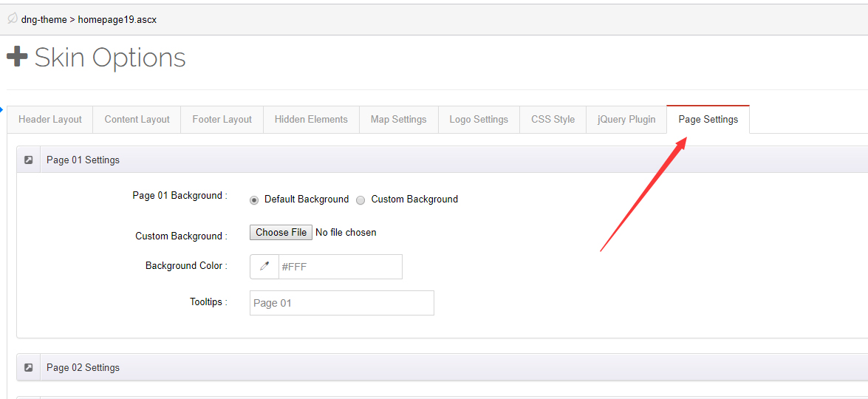
Task: Open the Logo Settings tab
Action: (479, 120)
